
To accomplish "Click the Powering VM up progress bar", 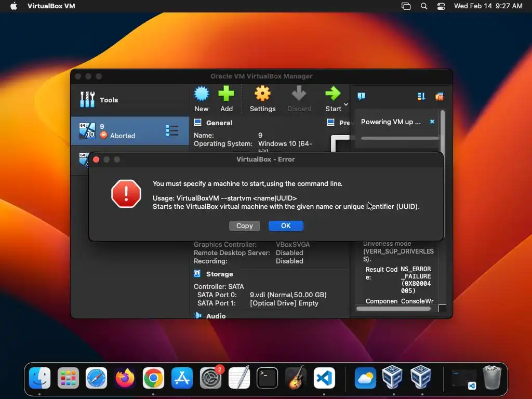I will [x=400, y=138].
